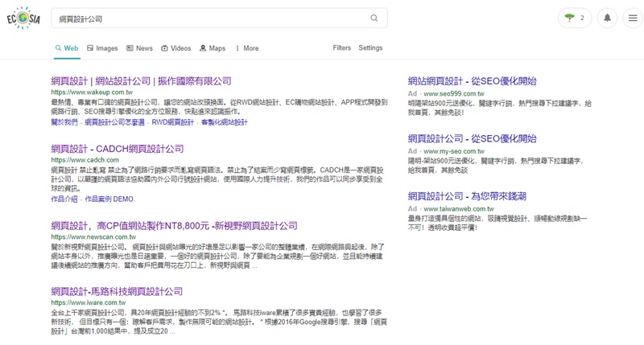The height and width of the screenshot is (345, 644).
Task: Open the tree counter badge
Action: pyautogui.click(x=575, y=18)
